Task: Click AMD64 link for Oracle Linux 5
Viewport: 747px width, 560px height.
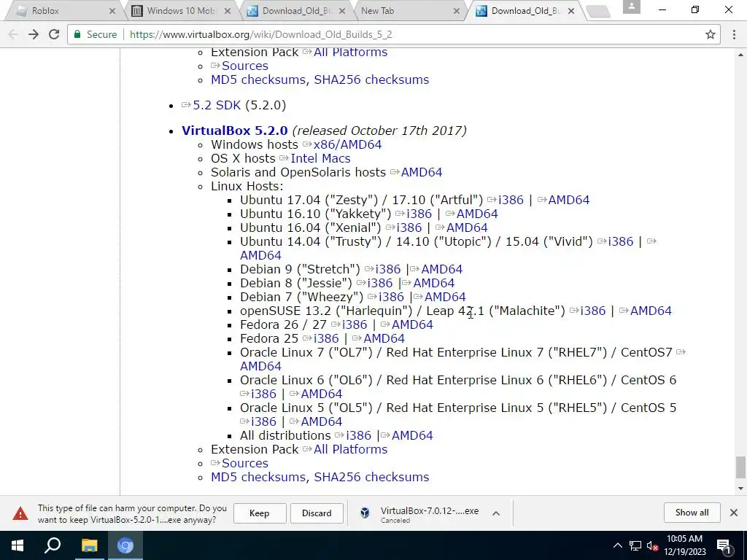Action: click(x=322, y=421)
